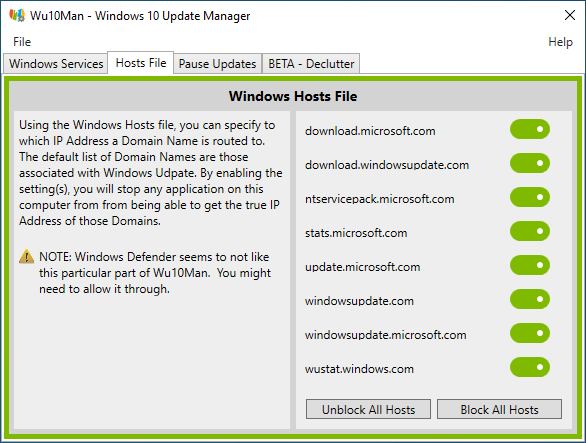Click the download.microsoft.com label
The height and width of the screenshot is (443, 586).
[x=370, y=131]
